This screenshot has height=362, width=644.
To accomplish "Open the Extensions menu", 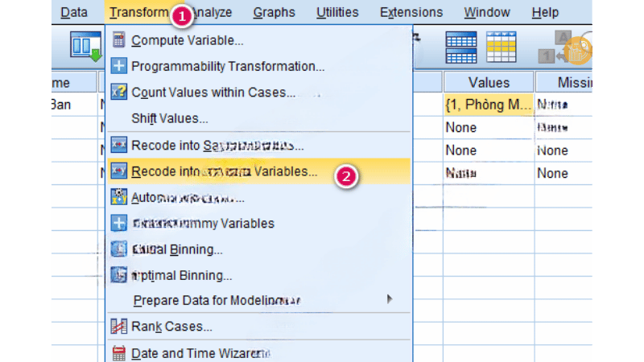I will tap(411, 12).
